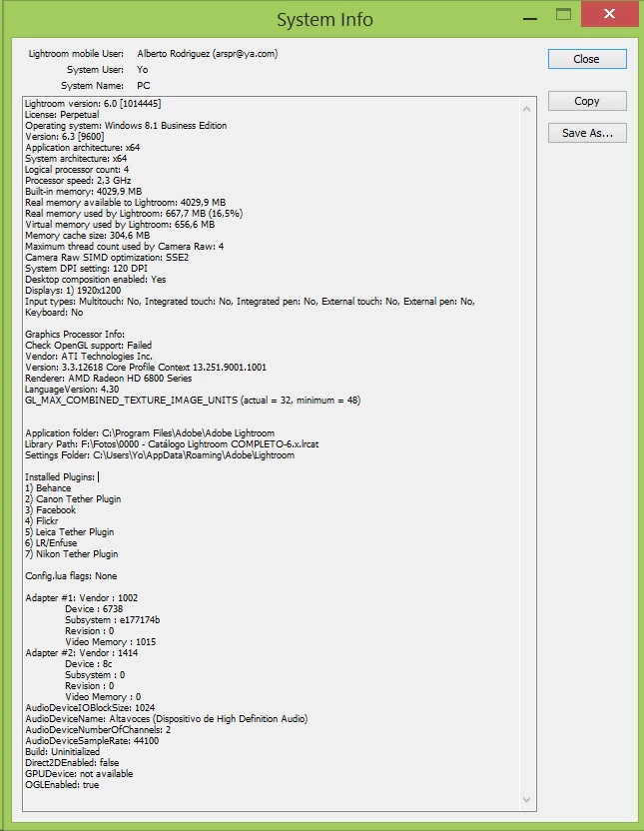Maximize the System Info window
644x831 pixels.
[563, 14]
